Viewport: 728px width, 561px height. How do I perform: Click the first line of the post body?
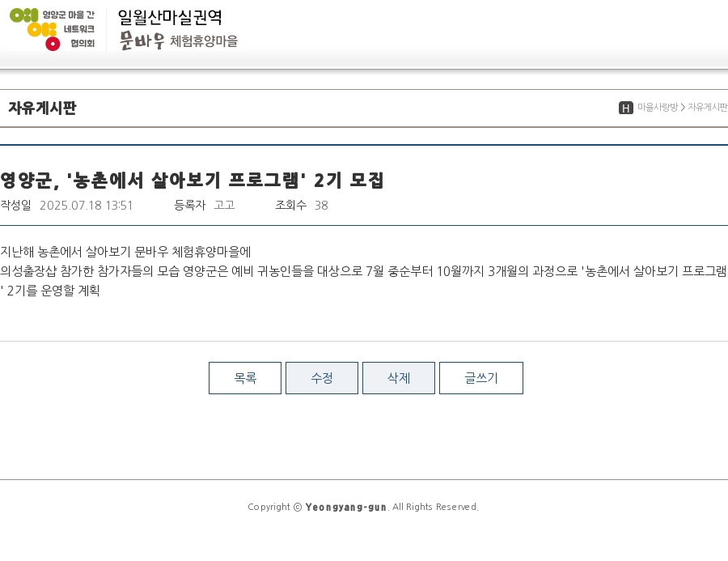coord(125,251)
